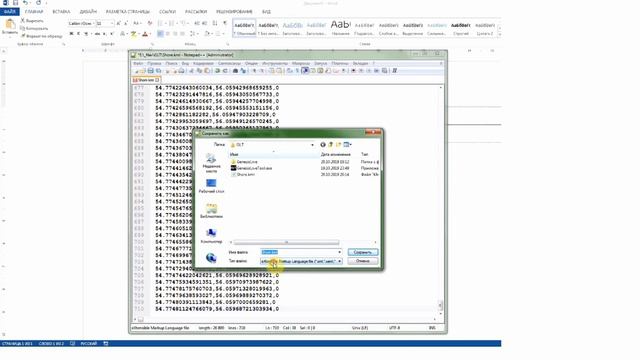Go to Библиотеки in save dialog sidebar
Screen dimensions: 640x360
pyautogui.click(x=211, y=211)
